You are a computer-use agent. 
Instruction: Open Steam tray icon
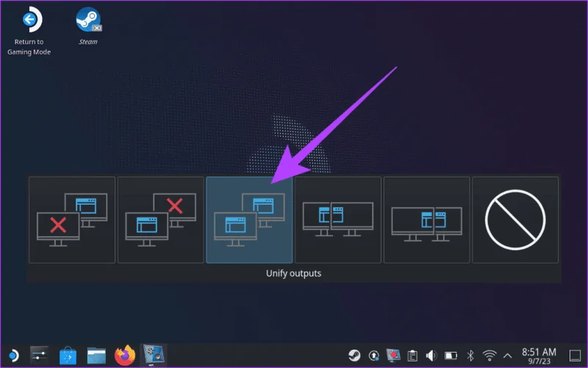354,355
